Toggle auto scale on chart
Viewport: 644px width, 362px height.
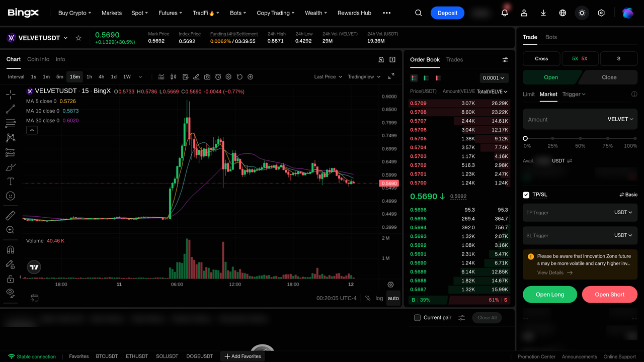393,298
